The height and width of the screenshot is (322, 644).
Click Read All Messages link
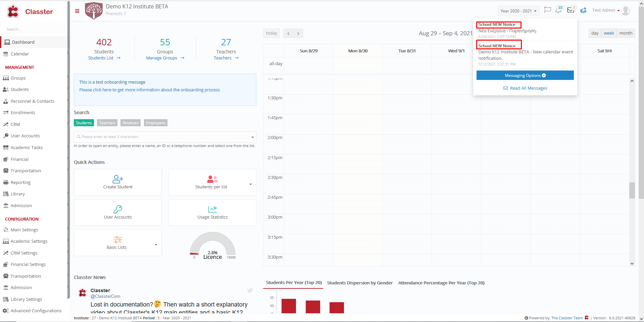point(525,88)
